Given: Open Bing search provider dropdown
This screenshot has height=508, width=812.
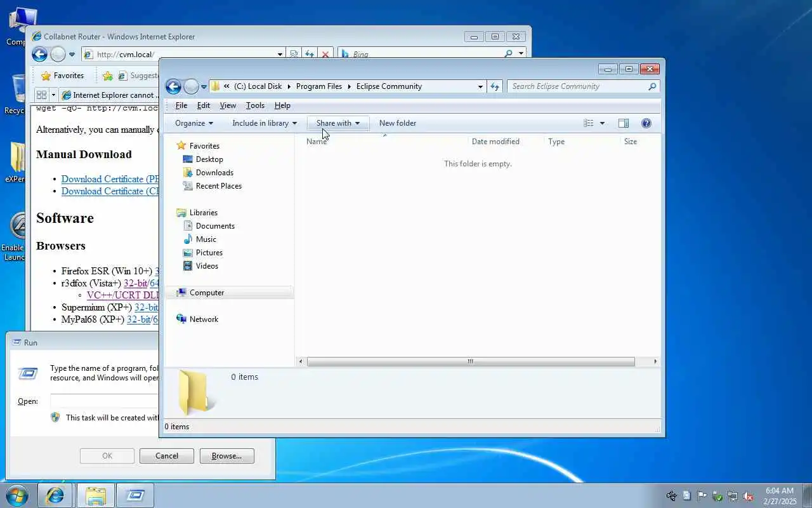Looking at the screenshot, I should pyautogui.click(x=521, y=55).
